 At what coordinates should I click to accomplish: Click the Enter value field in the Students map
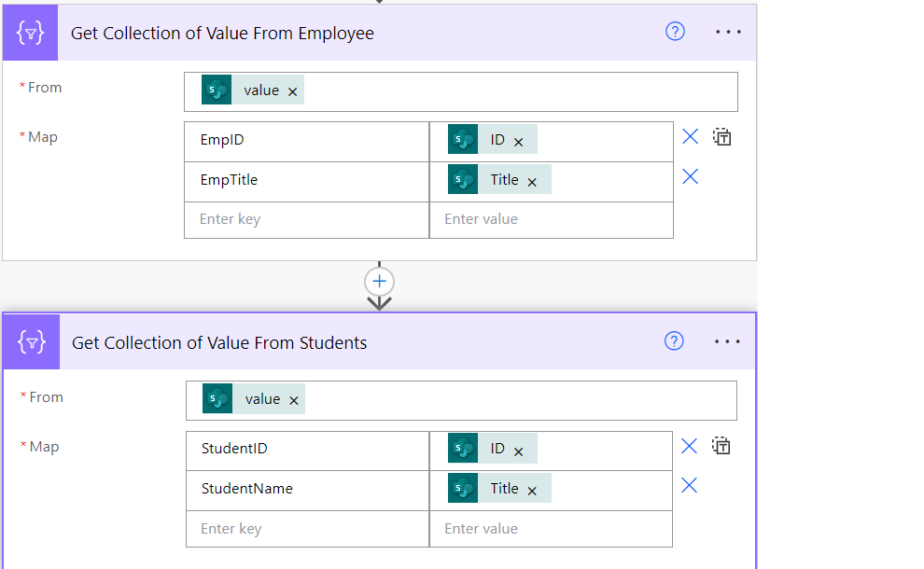(x=551, y=529)
